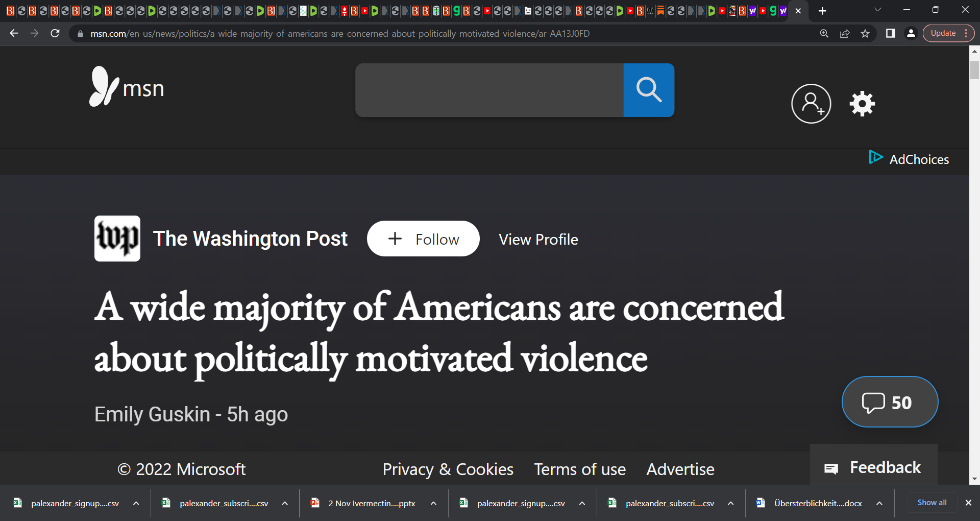Image resolution: width=980 pixels, height=521 pixels.
Task: Open a new browser tab
Action: coord(822,10)
